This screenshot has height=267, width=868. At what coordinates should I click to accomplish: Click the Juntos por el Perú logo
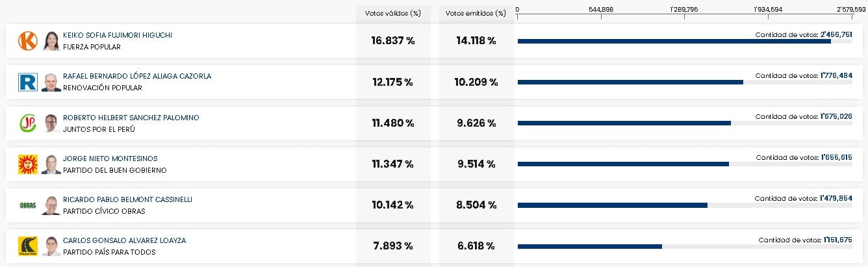(28, 123)
